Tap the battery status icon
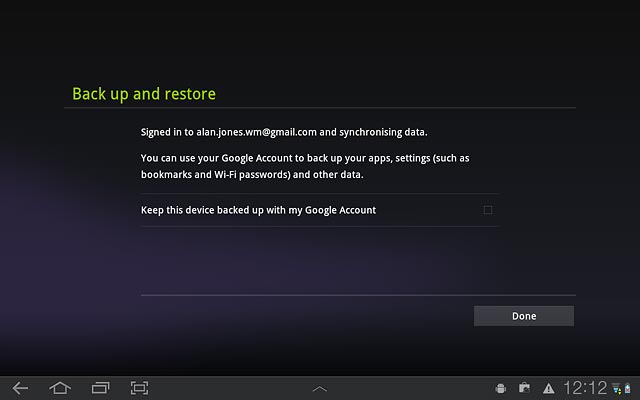This screenshot has width=640, height=400. tap(627, 388)
